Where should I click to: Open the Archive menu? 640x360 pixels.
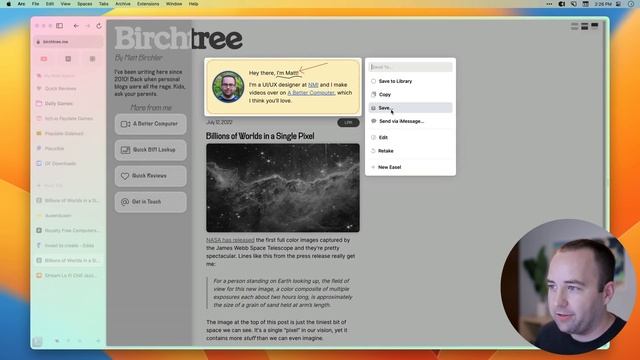[x=123, y=4]
